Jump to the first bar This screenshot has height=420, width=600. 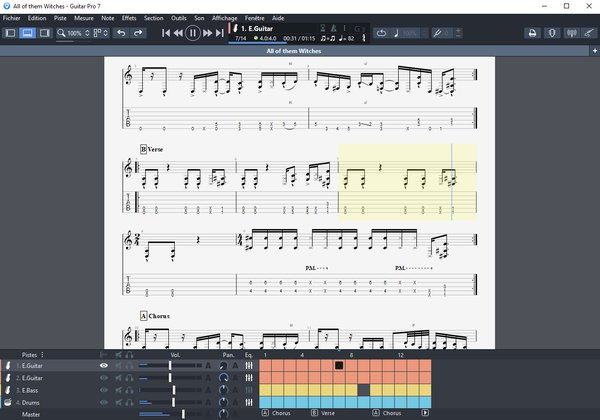coord(166,33)
